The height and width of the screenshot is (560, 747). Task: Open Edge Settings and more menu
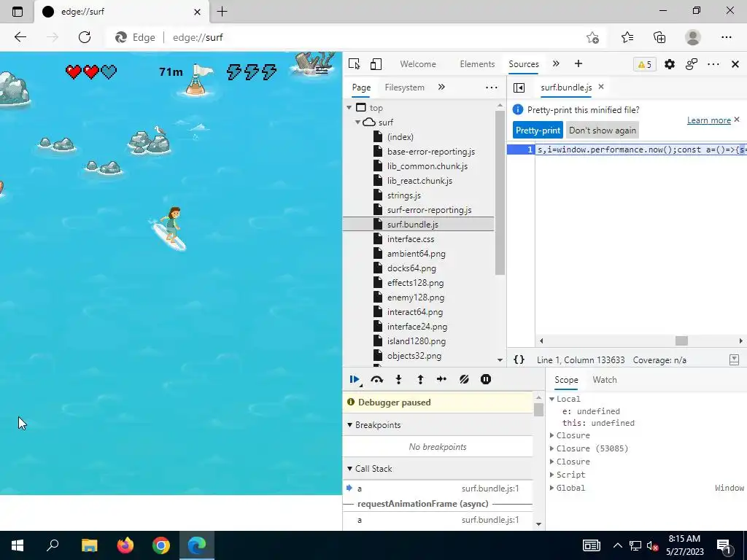[726, 37]
